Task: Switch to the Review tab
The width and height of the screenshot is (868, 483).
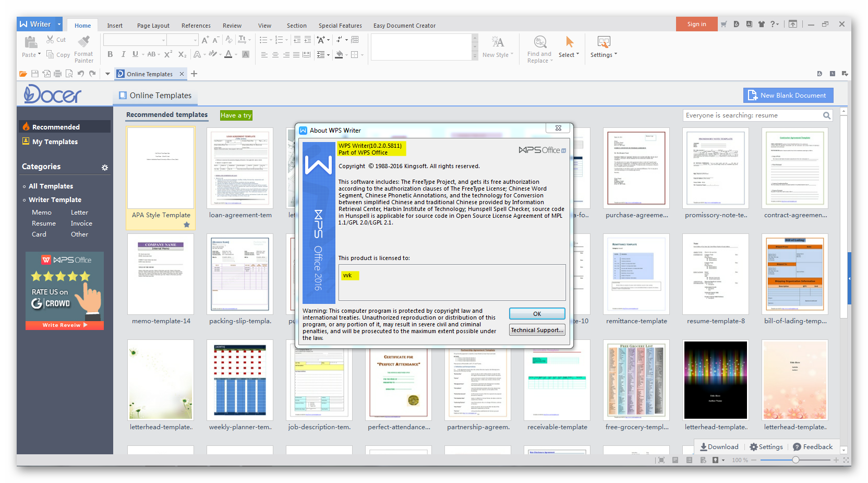Action: tap(232, 26)
